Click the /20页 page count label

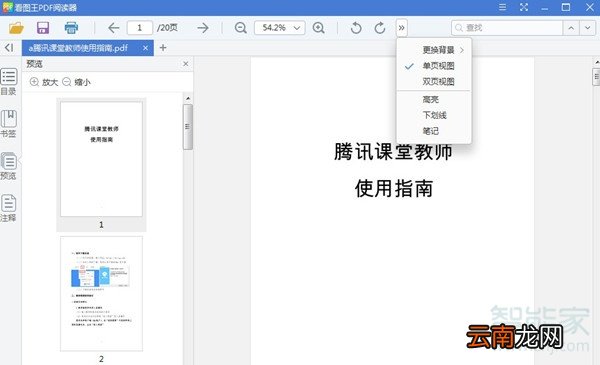coord(167,28)
